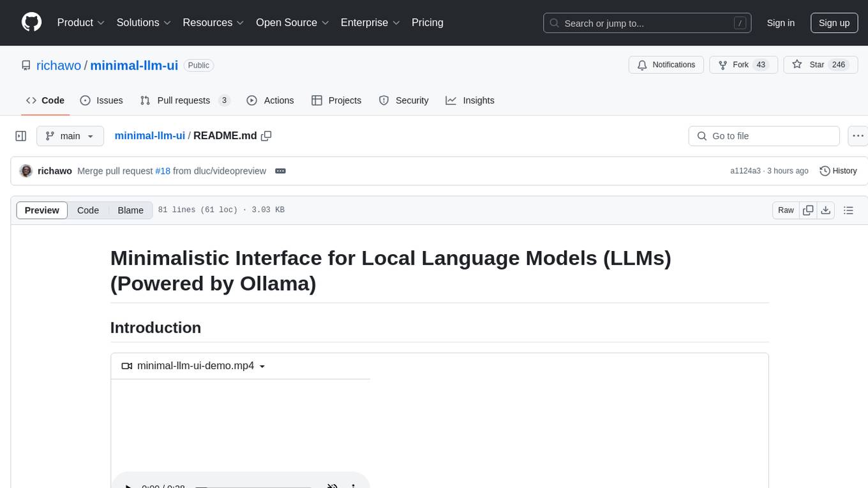The image size is (868, 488).
Task: Open pull request #18 link
Action: [163, 171]
